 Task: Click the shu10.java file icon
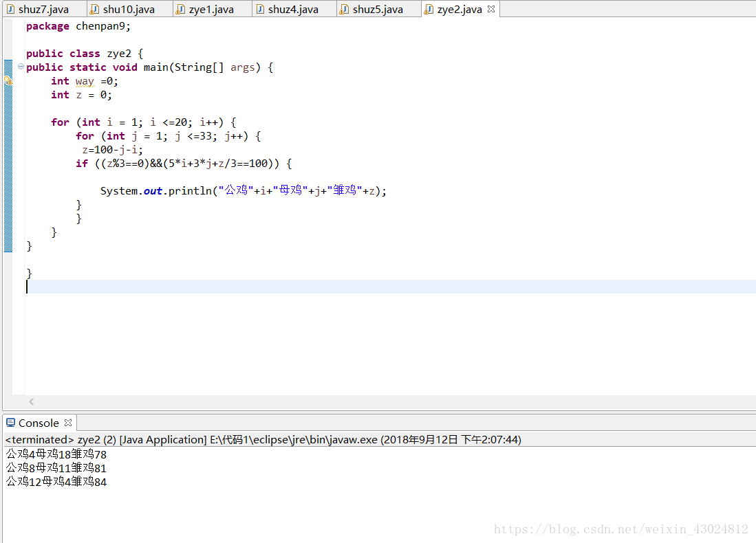(95, 9)
